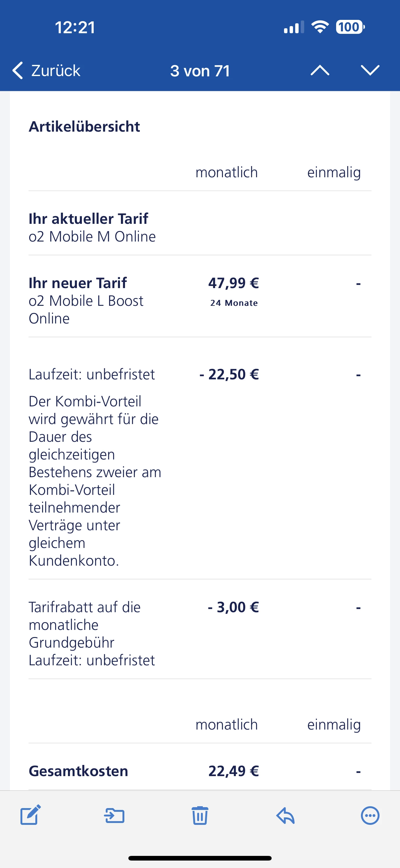Tap the Zurück back button

click(x=47, y=70)
